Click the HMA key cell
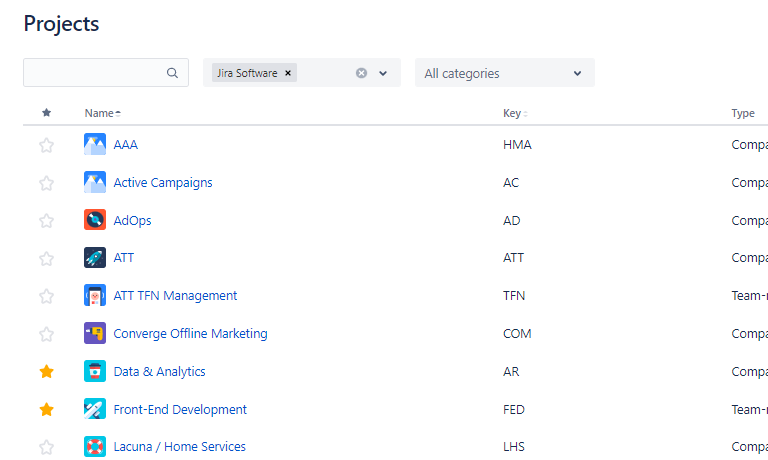The width and height of the screenshot is (768, 460). point(517,145)
